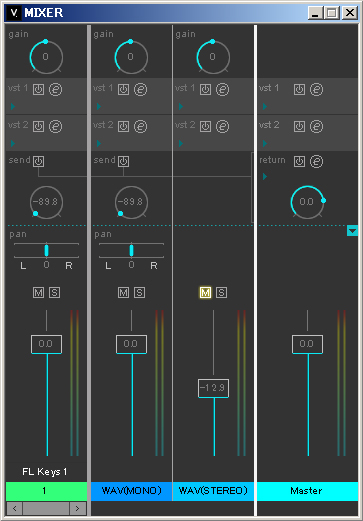
Task: Open vst 1 editor on FL Keys 1 channel
Action: click(x=55, y=89)
